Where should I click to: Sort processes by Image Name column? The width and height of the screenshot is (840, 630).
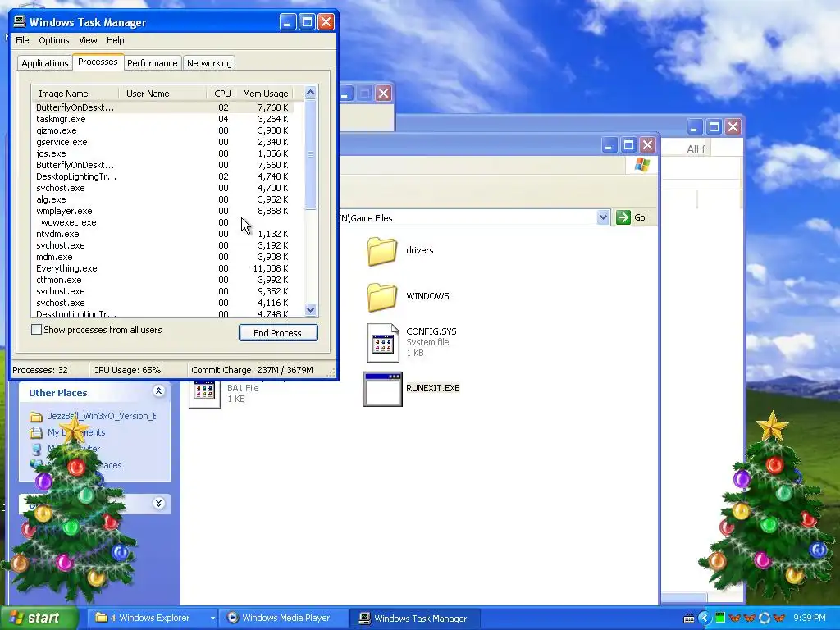(75, 94)
